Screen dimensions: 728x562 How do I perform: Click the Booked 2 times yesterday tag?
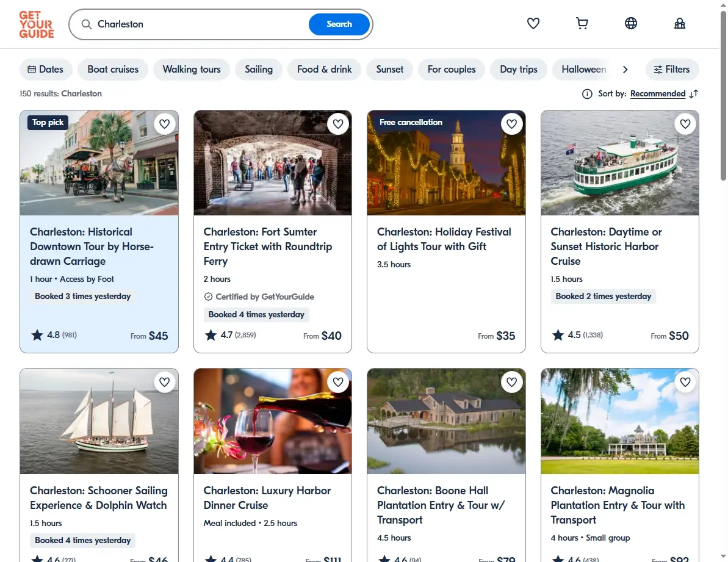pyautogui.click(x=604, y=297)
